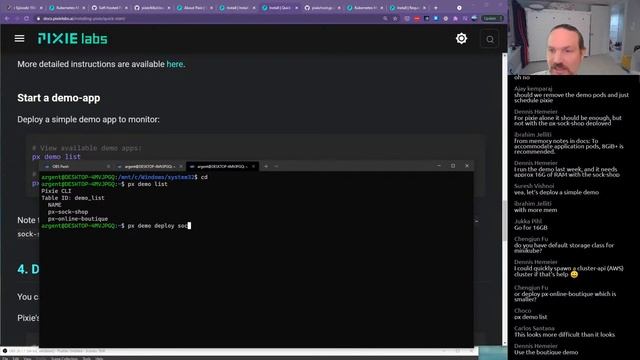
Task: Open the OBS View menu
Action: point(27,358)
